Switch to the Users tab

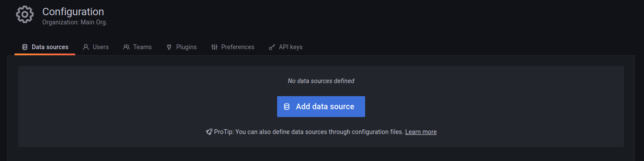pos(95,47)
